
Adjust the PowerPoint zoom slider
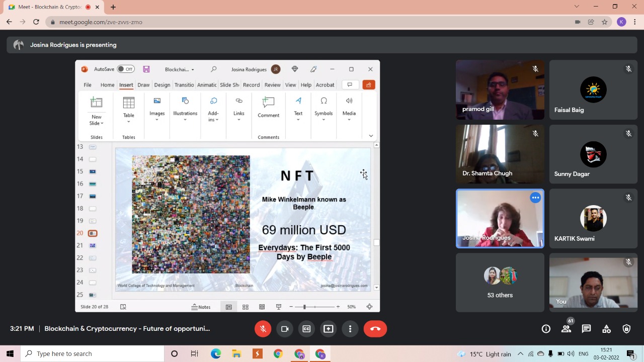(304, 307)
